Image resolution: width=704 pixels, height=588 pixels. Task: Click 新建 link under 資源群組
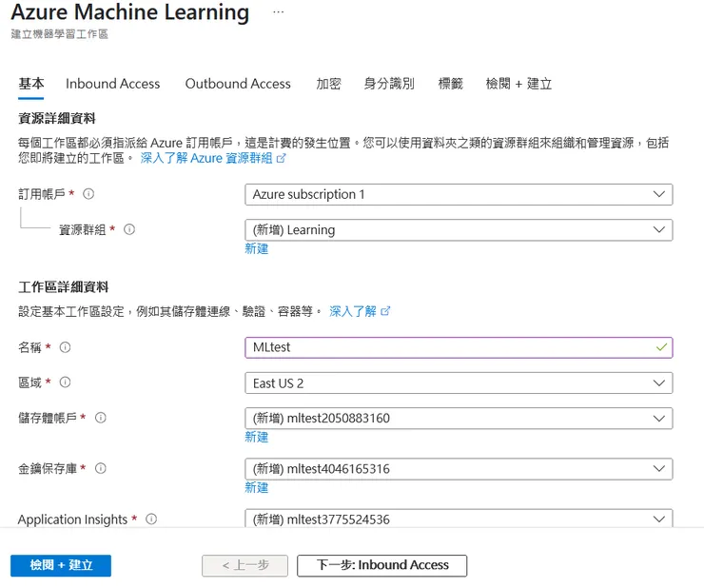[257, 248]
